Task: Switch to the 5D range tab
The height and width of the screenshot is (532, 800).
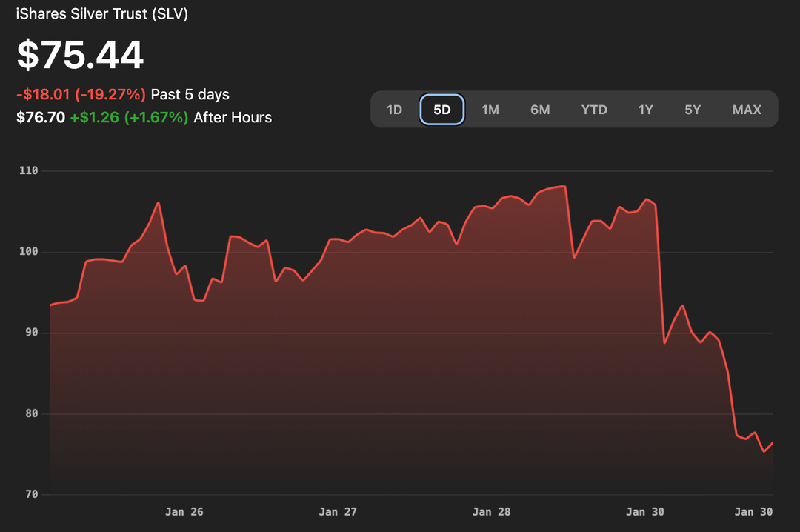Action: coord(442,110)
